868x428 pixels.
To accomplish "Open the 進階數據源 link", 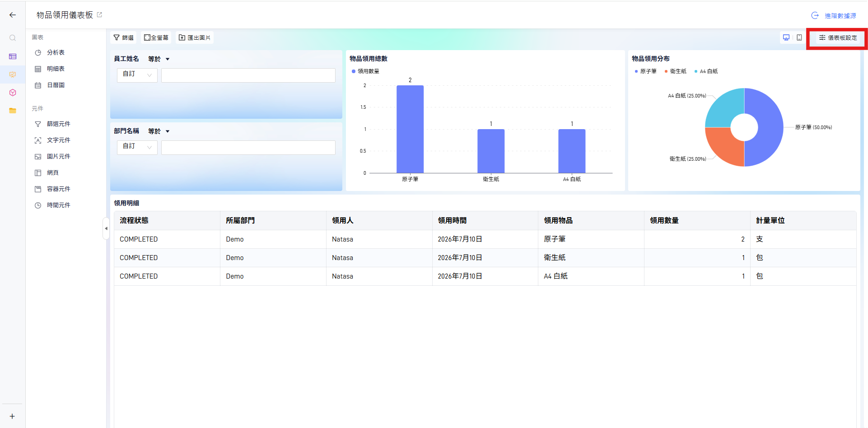I will click(x=834, y=16).
